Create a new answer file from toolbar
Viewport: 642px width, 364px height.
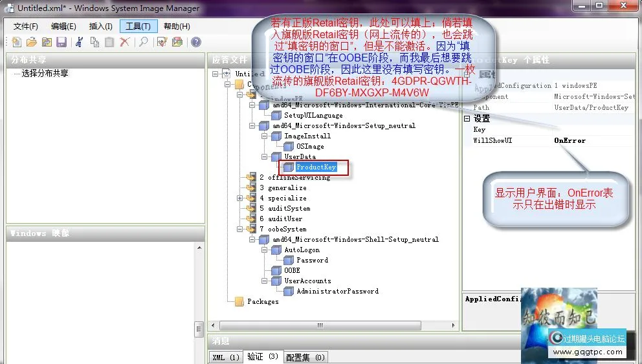[x=17, y=42]
